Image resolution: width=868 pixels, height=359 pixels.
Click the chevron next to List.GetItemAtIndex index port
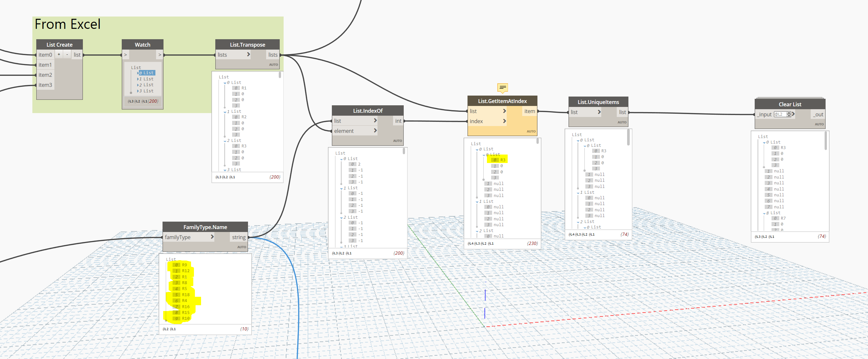(x=504, y=121)
